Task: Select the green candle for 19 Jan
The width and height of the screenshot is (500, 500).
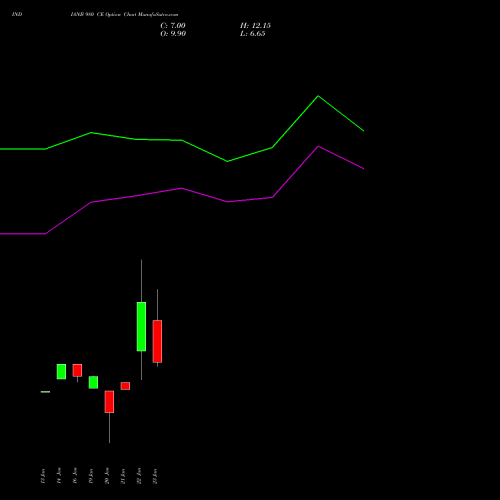Action: (x=93, y=382)
